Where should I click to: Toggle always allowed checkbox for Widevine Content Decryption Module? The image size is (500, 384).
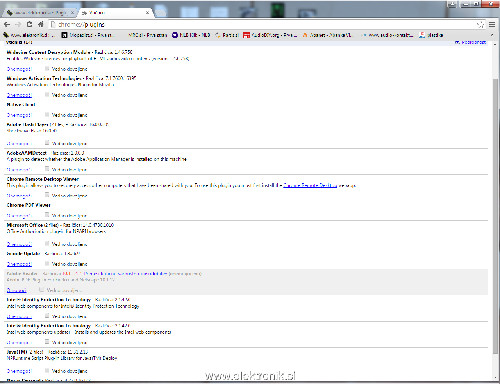[47, 69]
